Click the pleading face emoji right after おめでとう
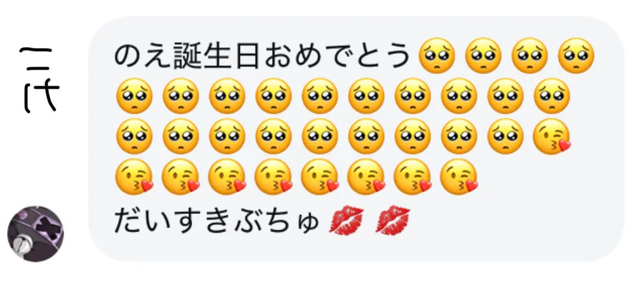 coord(437,56)
